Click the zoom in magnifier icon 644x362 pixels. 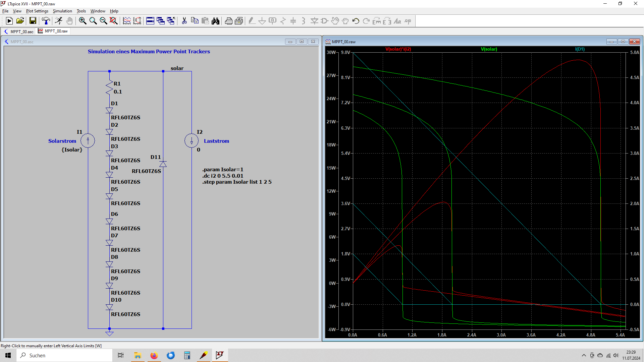click(x=83, y=21)
